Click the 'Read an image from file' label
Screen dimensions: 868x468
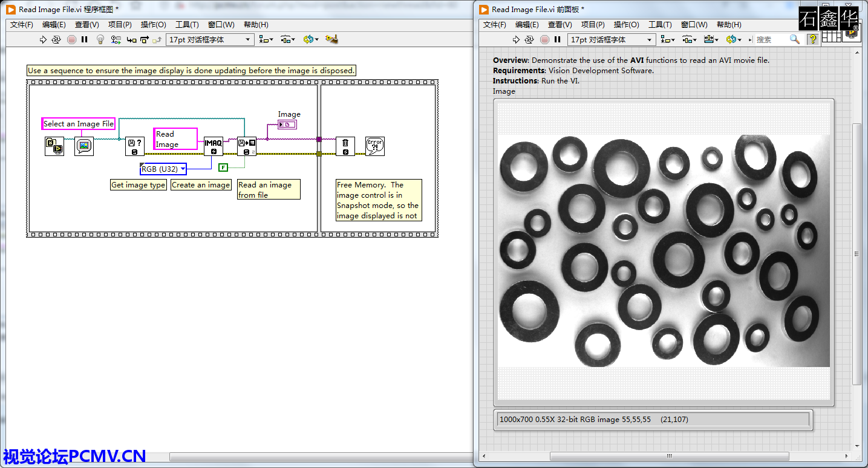coord(269,190)
